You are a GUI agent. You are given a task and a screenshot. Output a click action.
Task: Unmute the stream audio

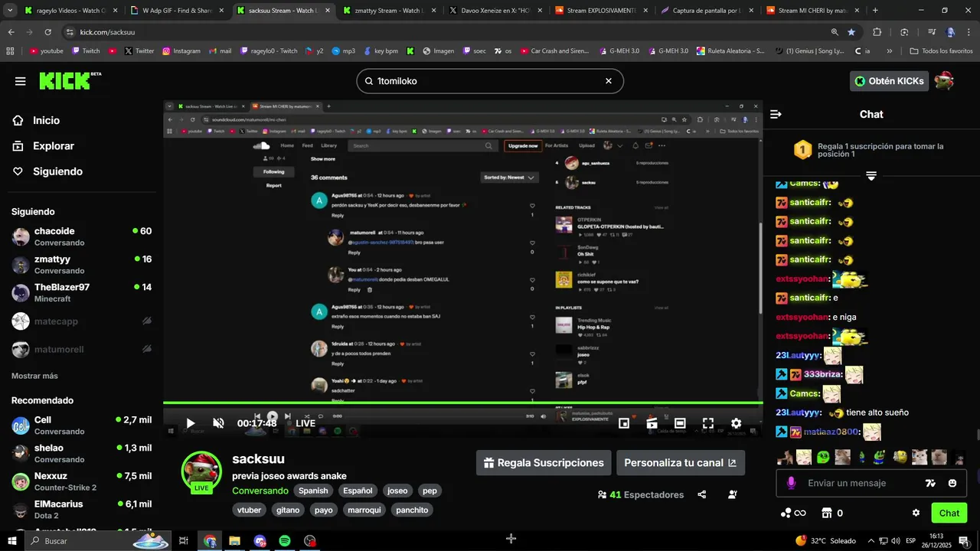coord(218,423)
